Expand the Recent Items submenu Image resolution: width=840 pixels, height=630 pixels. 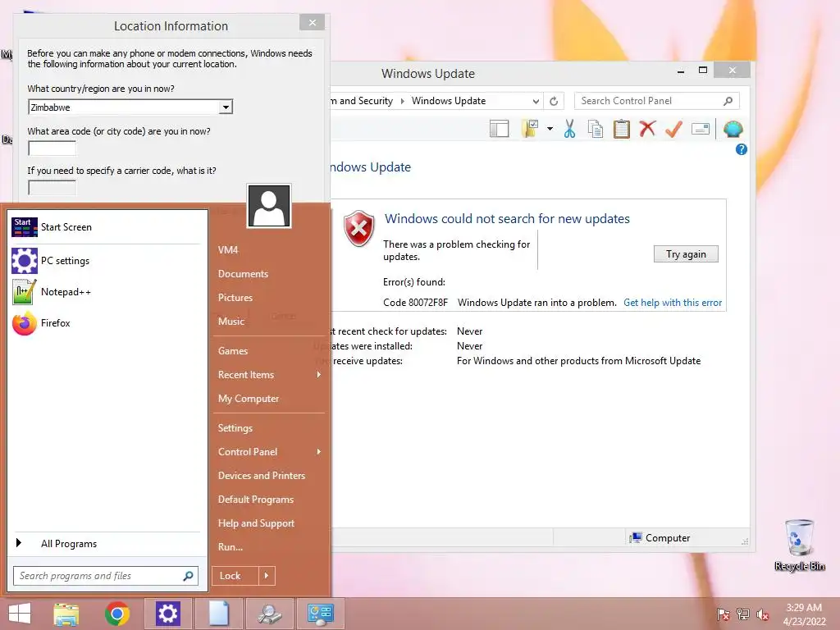[x=319, y=374]
